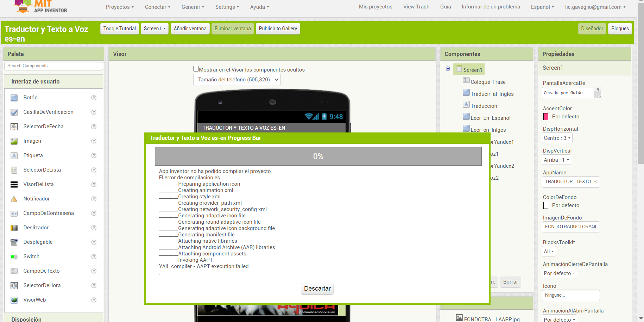Open the Tamaño del teléfono dropdown

tap(237, 80)
